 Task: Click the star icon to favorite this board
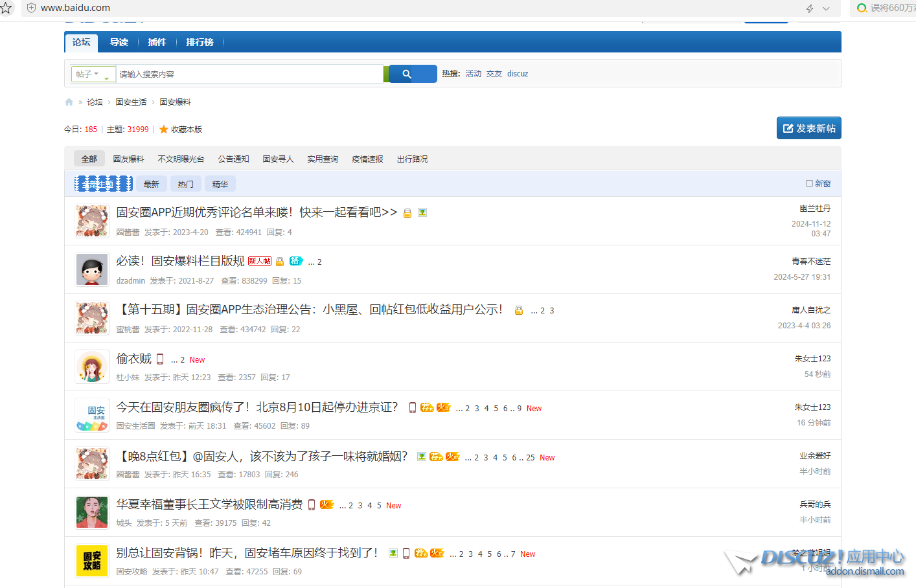tap(164, 130)
